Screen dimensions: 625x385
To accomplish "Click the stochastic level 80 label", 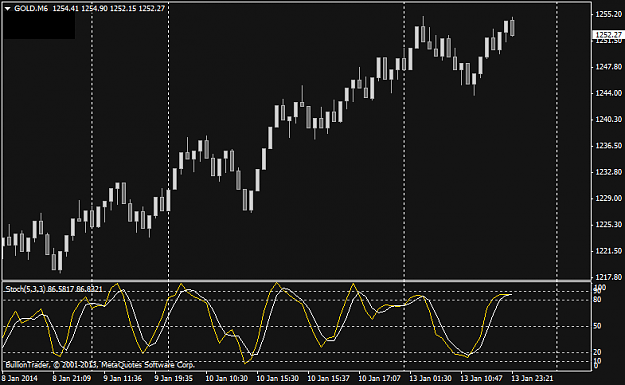I will 597,300.
